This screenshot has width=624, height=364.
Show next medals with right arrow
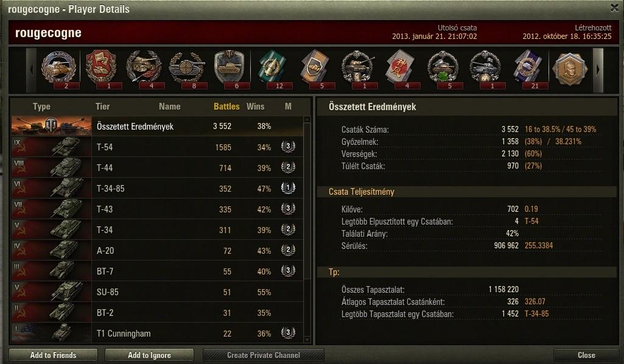tap(598, 70)
